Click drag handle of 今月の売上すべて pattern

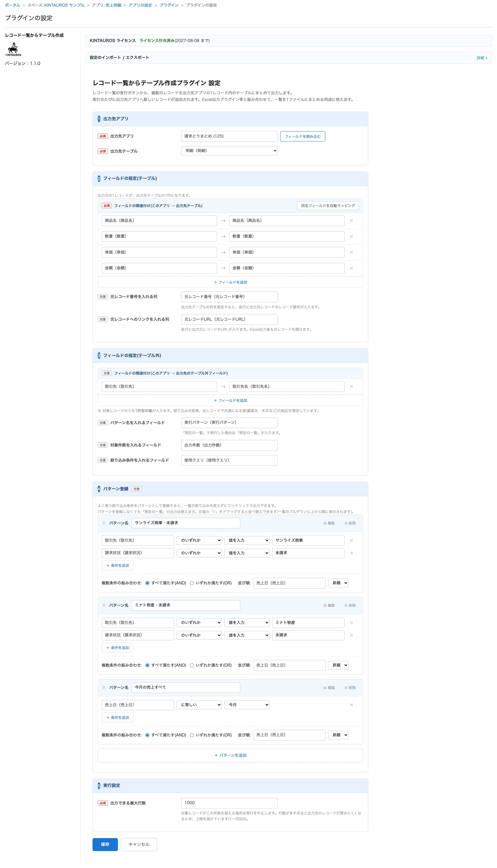(104, 688)
